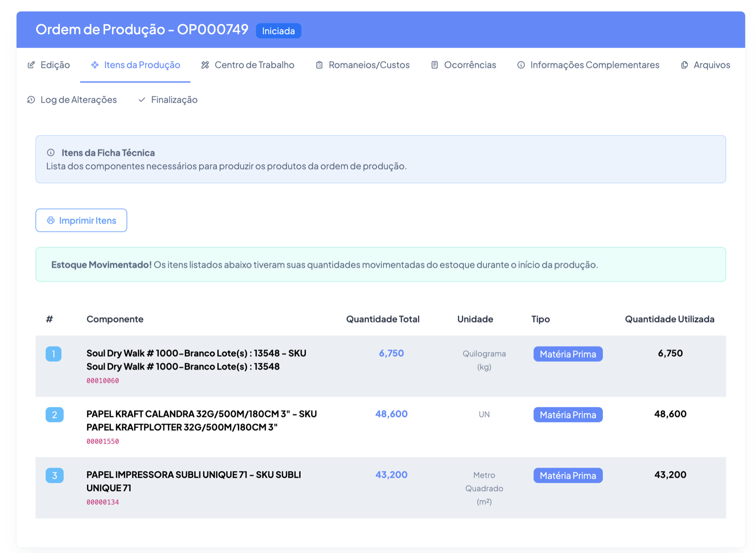Image resolution: width=756 pixels, height=553 pixels.
Task: Click the clipboard icon beside Romaneios/Custos
Action: coord(319,65)
